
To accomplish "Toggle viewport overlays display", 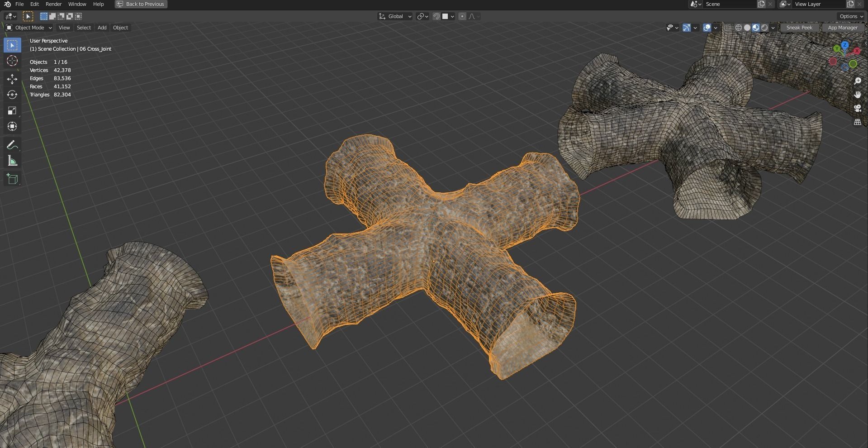I will click(x=707, y=28).
